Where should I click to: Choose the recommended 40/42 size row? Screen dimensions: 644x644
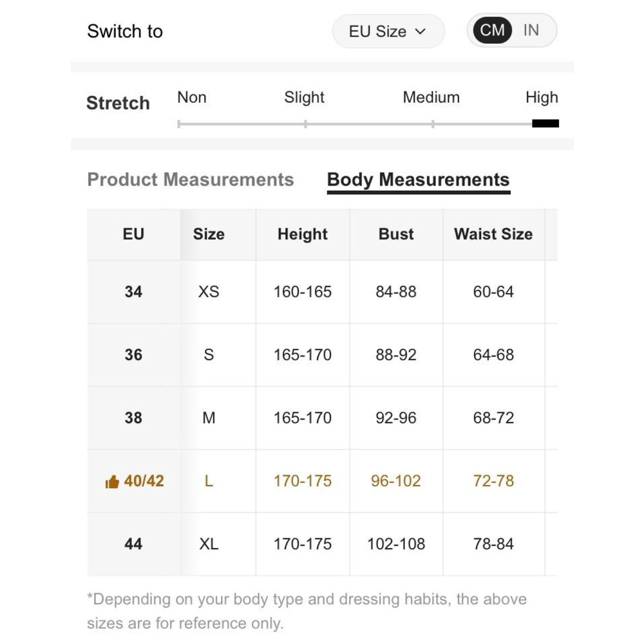click(144, 481)
